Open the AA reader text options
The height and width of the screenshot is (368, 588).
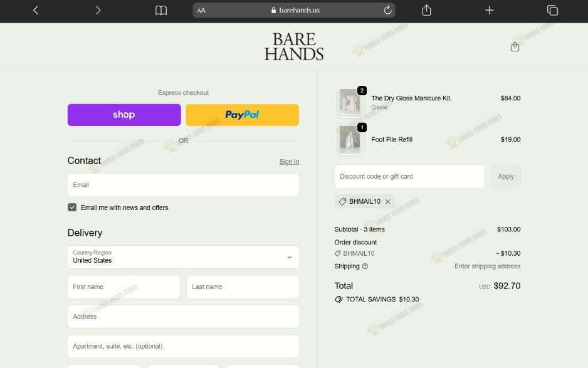(201, 11)
